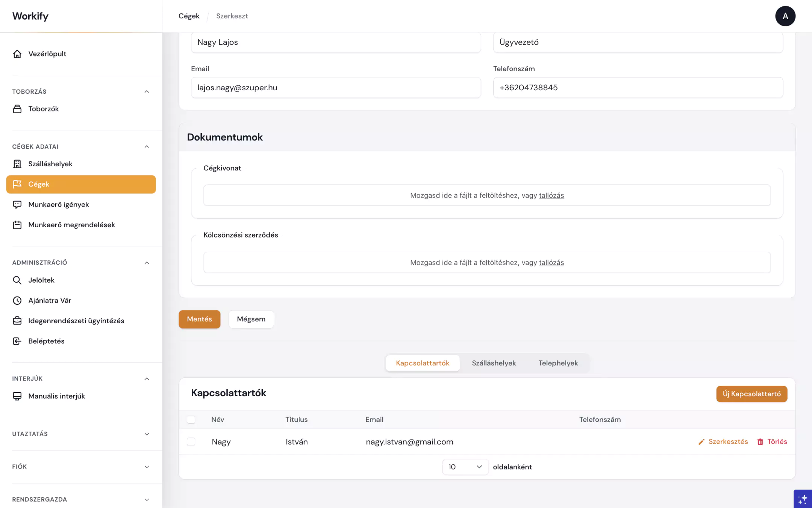Click the Jelöltek magnifier icon
This screenshot has height=508, width=812.
(17, 280)
